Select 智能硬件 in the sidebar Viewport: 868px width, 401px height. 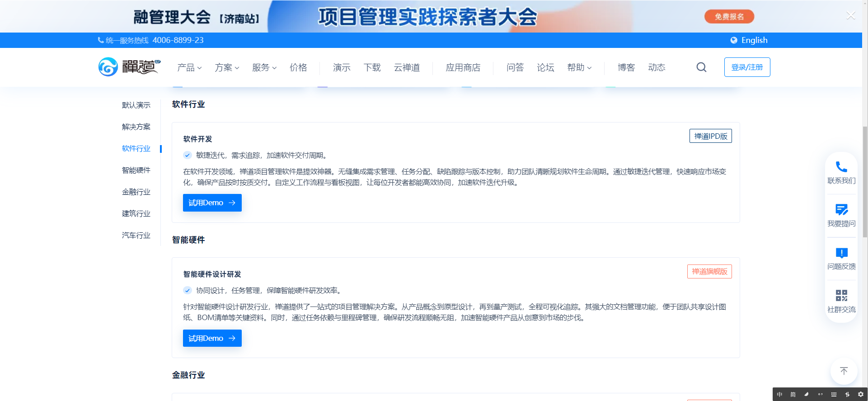[x=136, y=170]
